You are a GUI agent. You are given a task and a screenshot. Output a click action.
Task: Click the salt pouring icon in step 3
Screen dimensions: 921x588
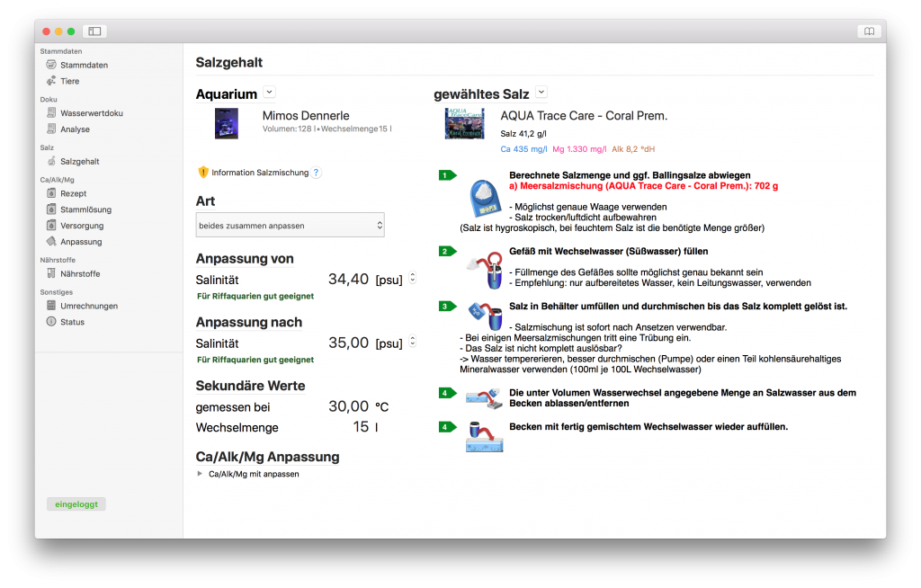(485, 316)
